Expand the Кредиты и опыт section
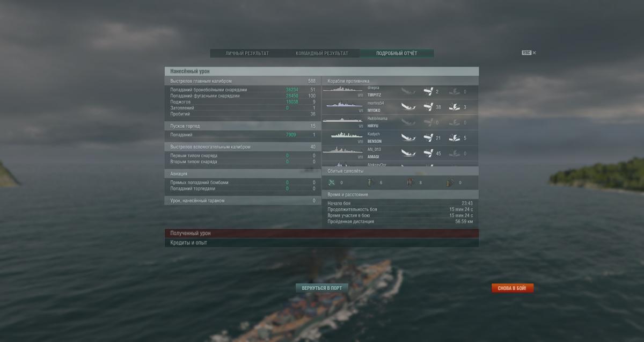The width and height of the screenshot is (644, 342). [321, 243]
